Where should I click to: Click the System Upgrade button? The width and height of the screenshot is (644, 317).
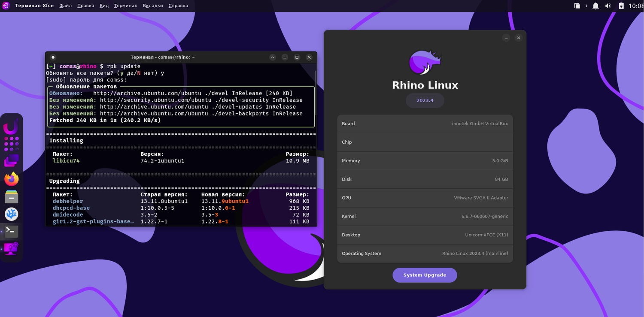[425, 275]
